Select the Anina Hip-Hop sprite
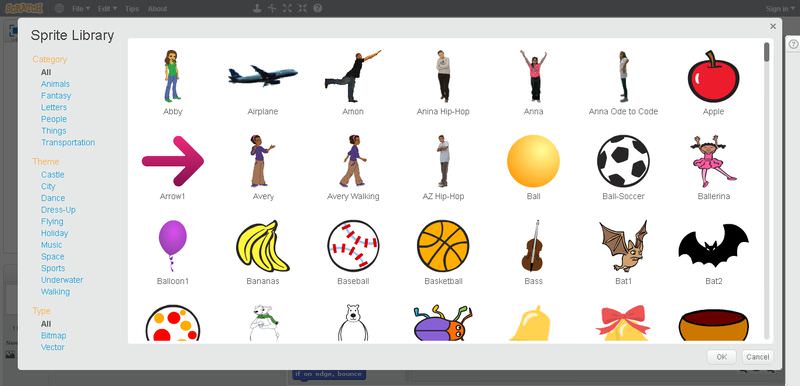This screenshot has height=386, width=800. click(443, 76)
